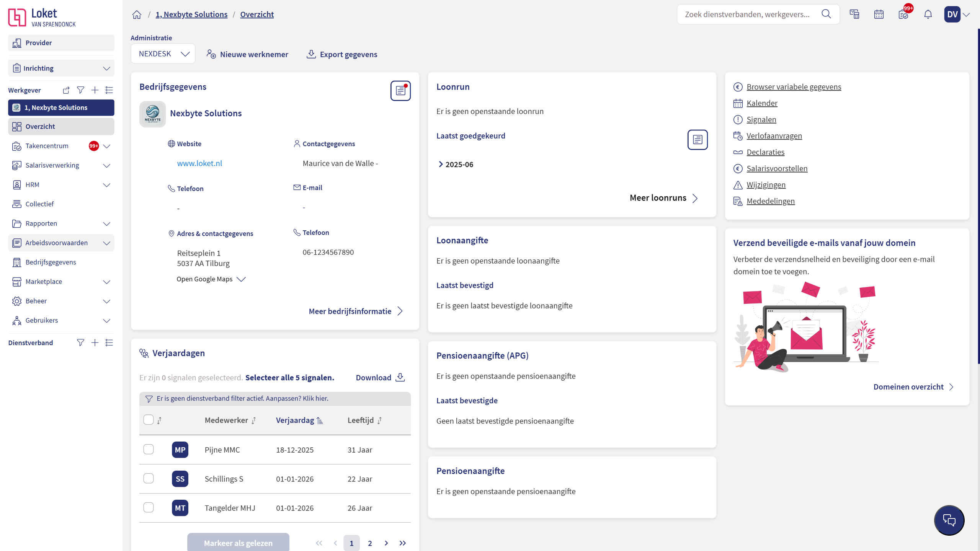The image size is (980, 551).
Task: Toggle the select-all checkbox in table header
Action: [149, 420]
